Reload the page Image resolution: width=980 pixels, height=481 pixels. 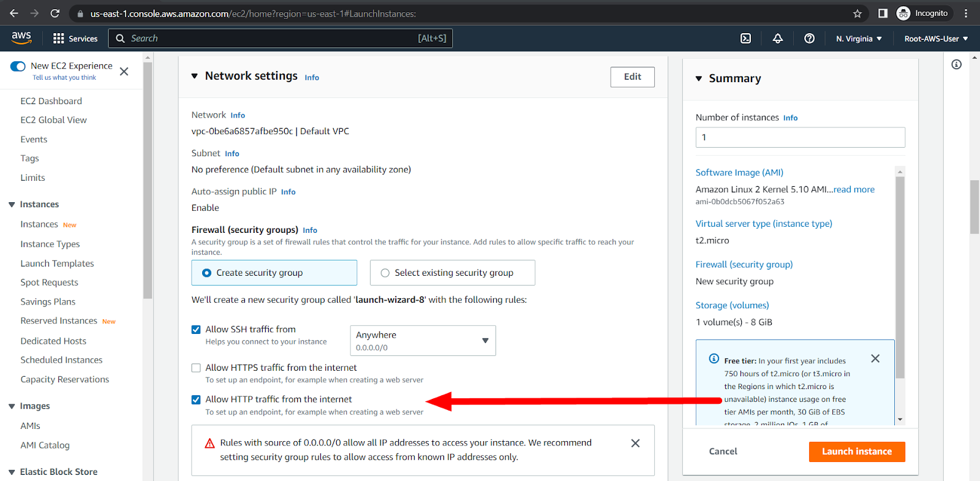[55, 13]
